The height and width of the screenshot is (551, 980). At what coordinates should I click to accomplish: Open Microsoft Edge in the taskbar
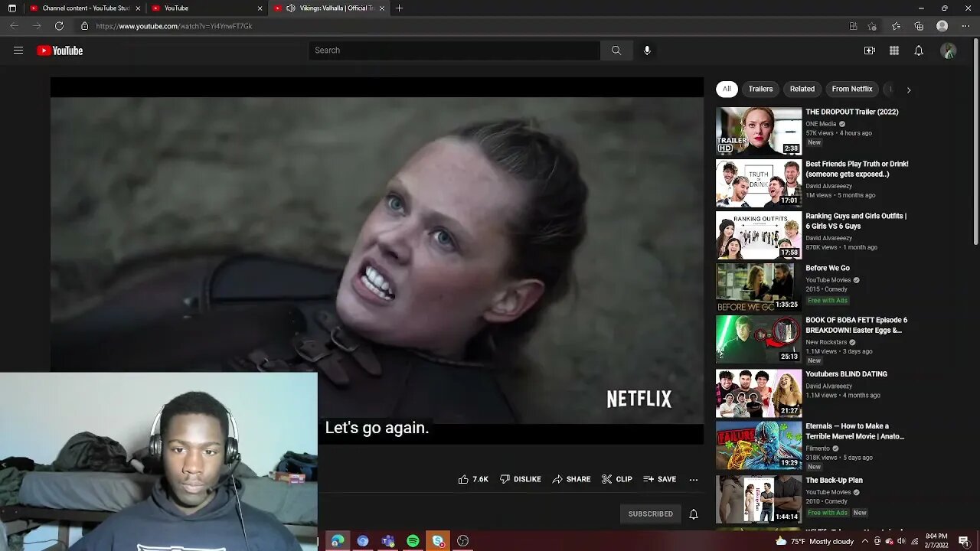(x=338, y=541)
